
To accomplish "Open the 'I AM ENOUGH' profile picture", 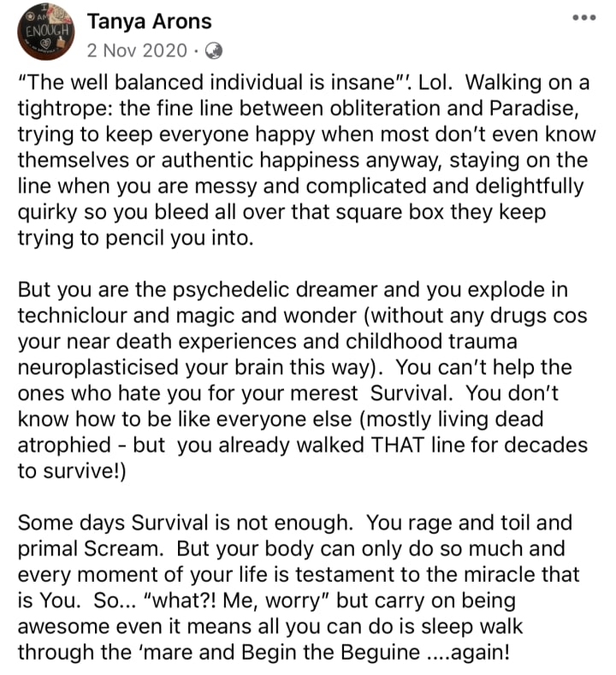I will point(45,32).
